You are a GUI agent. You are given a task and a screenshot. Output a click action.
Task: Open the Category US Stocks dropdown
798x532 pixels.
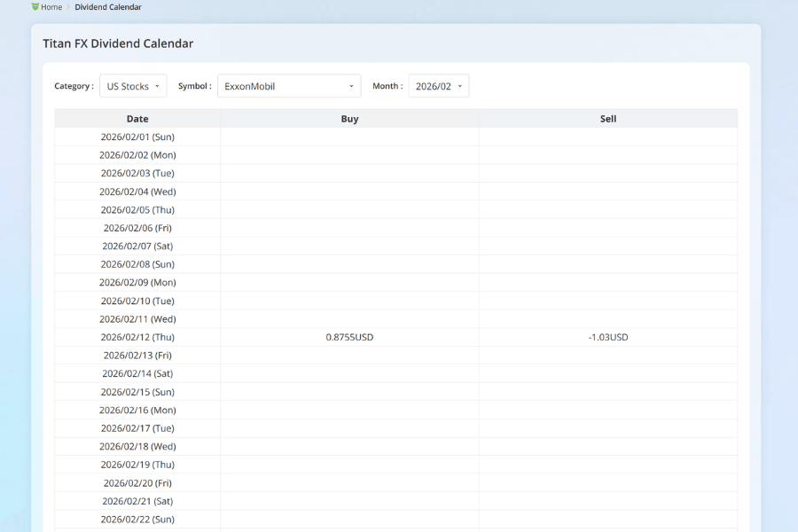point(133,86)
